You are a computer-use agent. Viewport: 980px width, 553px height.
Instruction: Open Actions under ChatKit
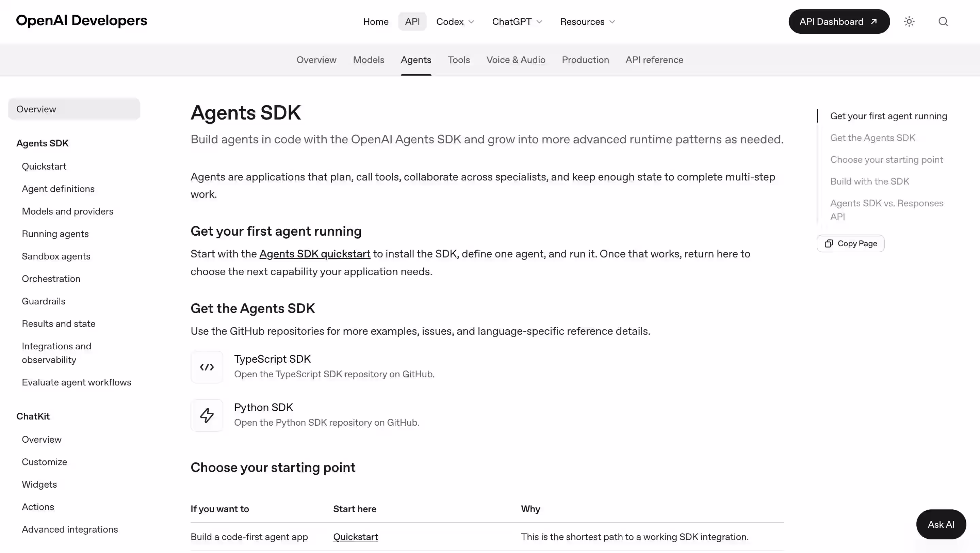tap(38, 507)
